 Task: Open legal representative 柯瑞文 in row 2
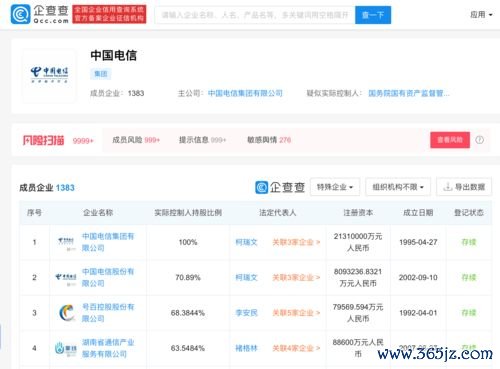click(246, 278)
